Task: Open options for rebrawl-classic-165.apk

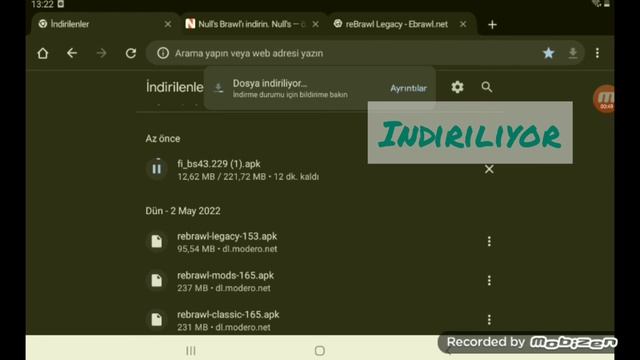Action: [x=489, y=320]
